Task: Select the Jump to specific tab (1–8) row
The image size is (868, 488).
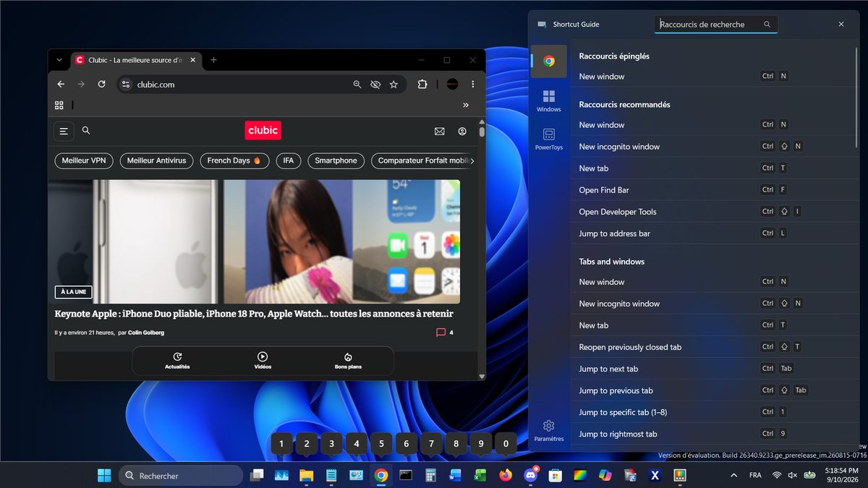Action: tap(715, 412)
